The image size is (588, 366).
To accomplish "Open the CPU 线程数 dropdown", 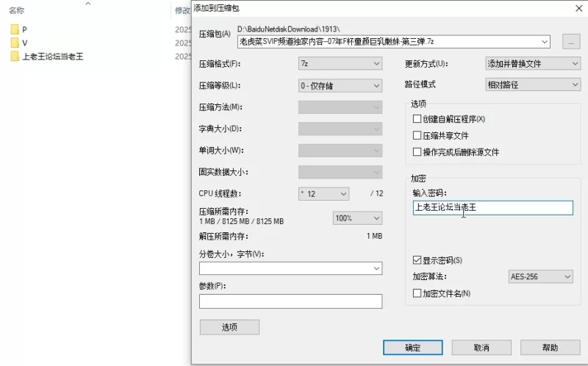I will (323, 194).
